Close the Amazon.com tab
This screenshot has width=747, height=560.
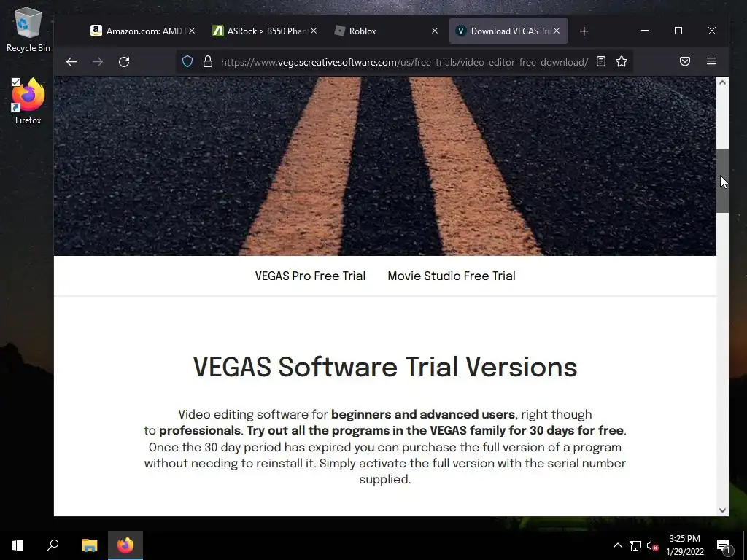192,31
